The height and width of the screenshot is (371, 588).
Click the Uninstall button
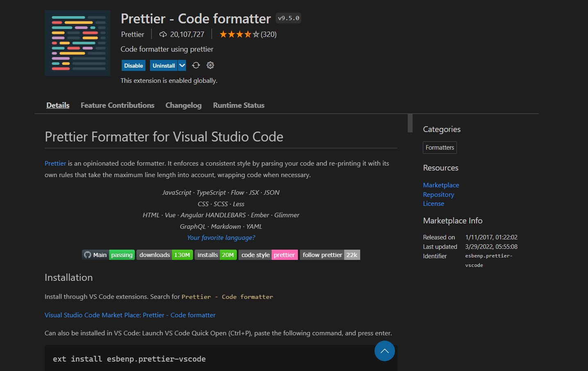coord(163,66)
